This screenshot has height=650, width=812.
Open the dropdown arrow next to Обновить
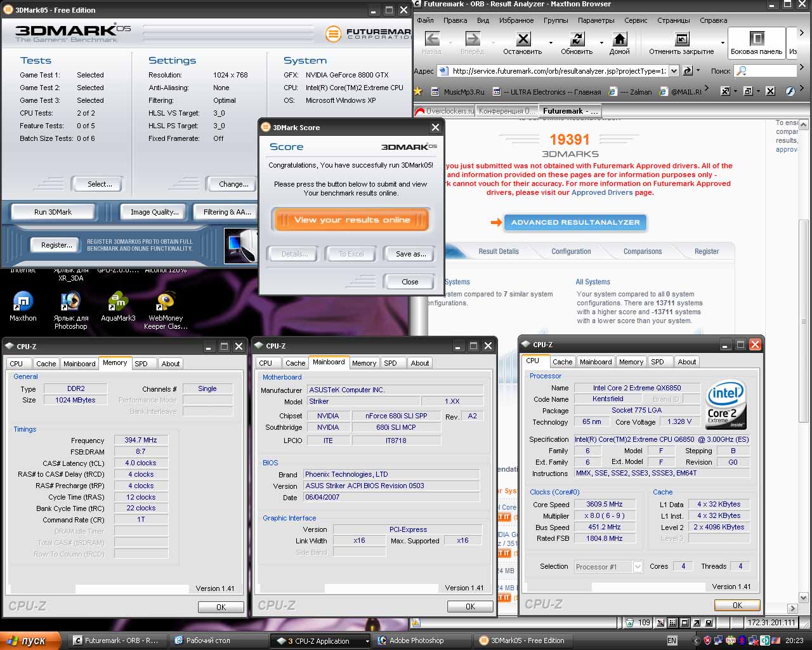(x=600, y=43)
